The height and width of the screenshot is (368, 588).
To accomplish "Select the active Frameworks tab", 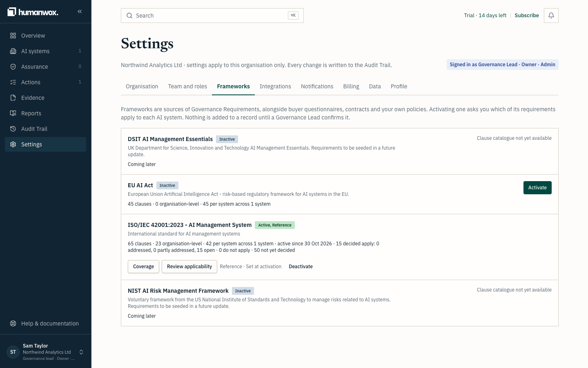I will pyautogui.click(x=233, y=86).
